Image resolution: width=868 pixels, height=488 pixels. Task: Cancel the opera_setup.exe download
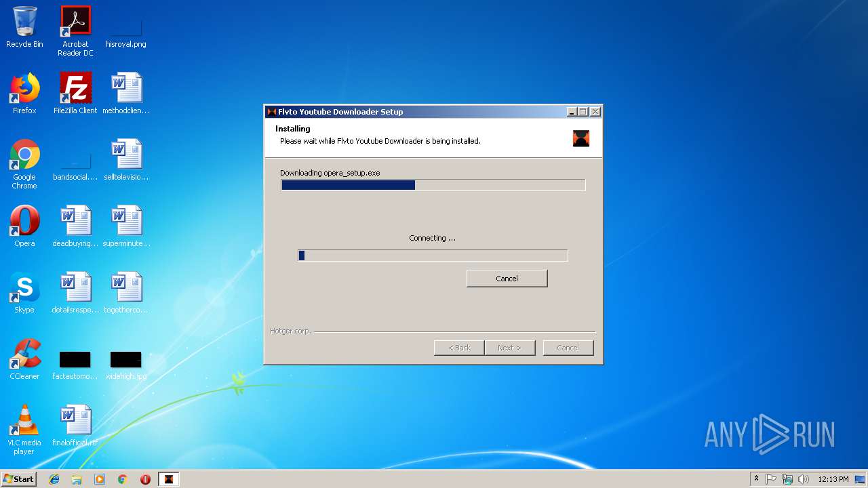pos(507,279)
